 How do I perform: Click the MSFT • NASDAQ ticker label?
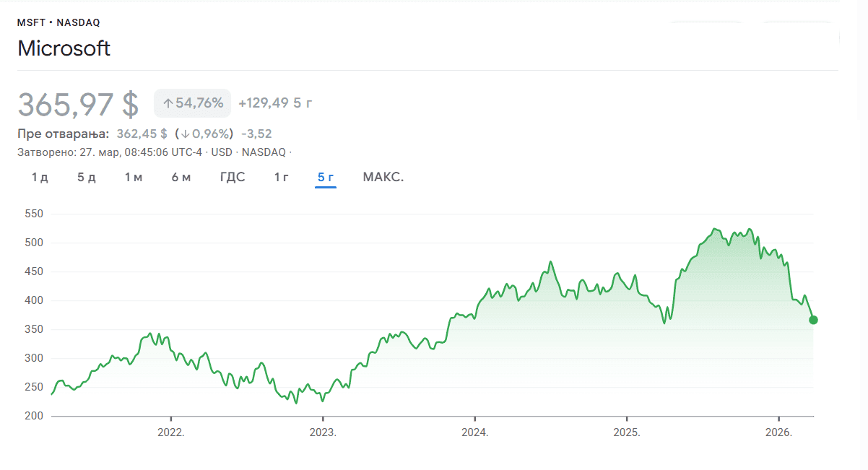tap(58, 22)
